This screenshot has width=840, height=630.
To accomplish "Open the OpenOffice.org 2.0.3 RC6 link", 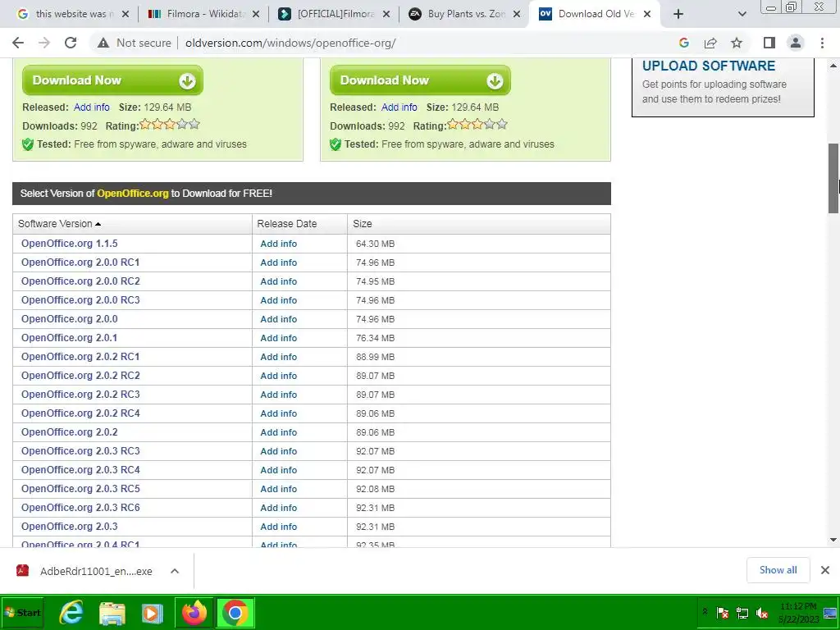I will pos(80,507).
